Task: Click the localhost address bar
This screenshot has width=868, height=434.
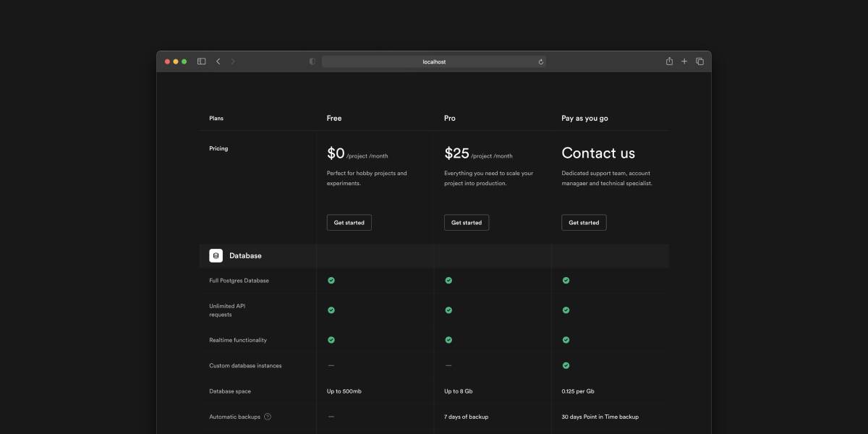Action: click(433, 61)
